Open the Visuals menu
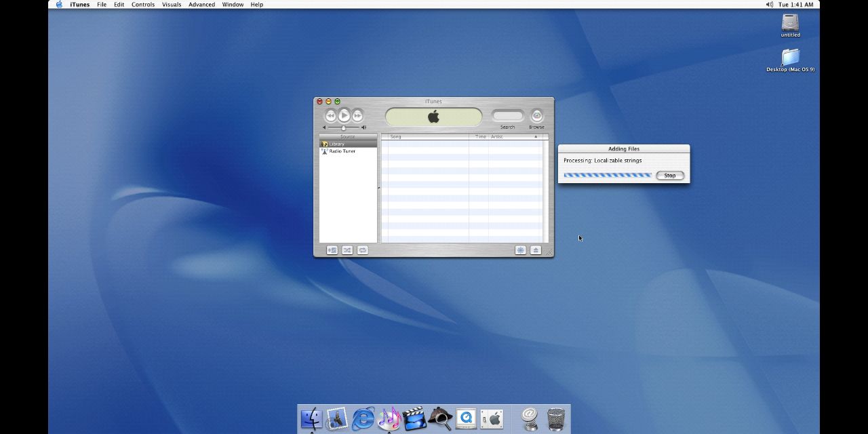Screen dimensions: 868x434 click(x=172, y=4)
